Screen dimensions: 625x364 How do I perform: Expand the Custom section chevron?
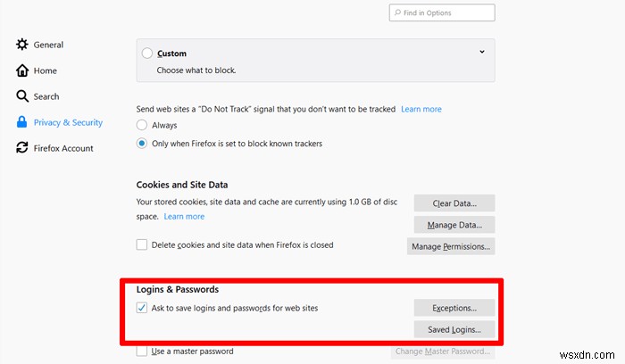(482, 52)
